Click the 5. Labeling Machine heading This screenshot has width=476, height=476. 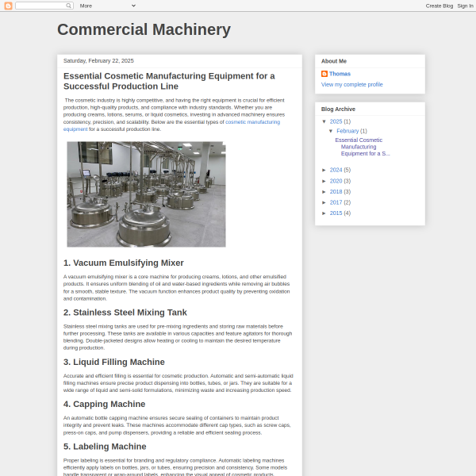tap(105, 447)
